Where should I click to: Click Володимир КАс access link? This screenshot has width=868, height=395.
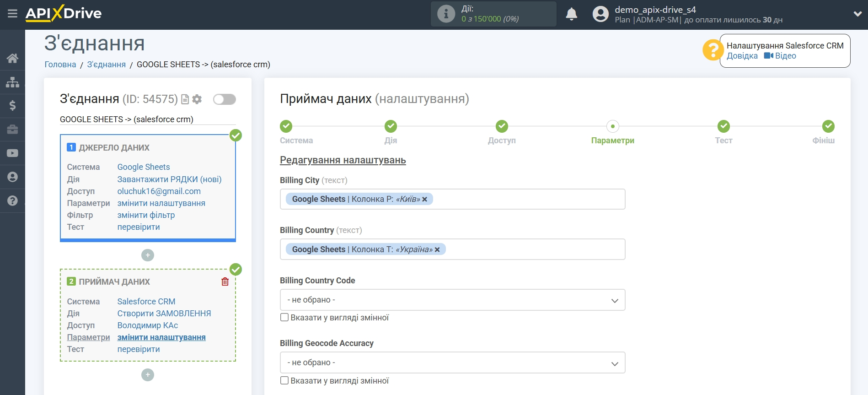147,325
